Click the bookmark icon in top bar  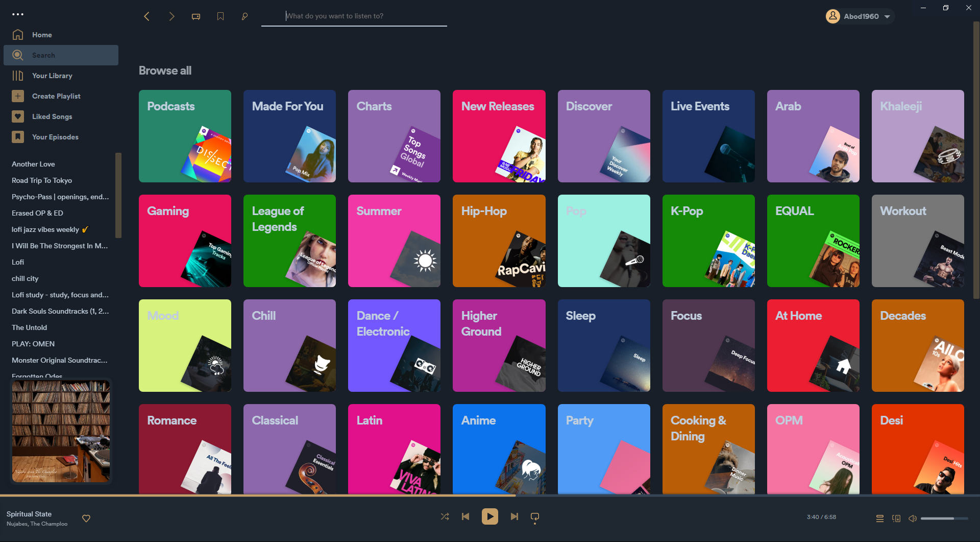pos(220,16)
